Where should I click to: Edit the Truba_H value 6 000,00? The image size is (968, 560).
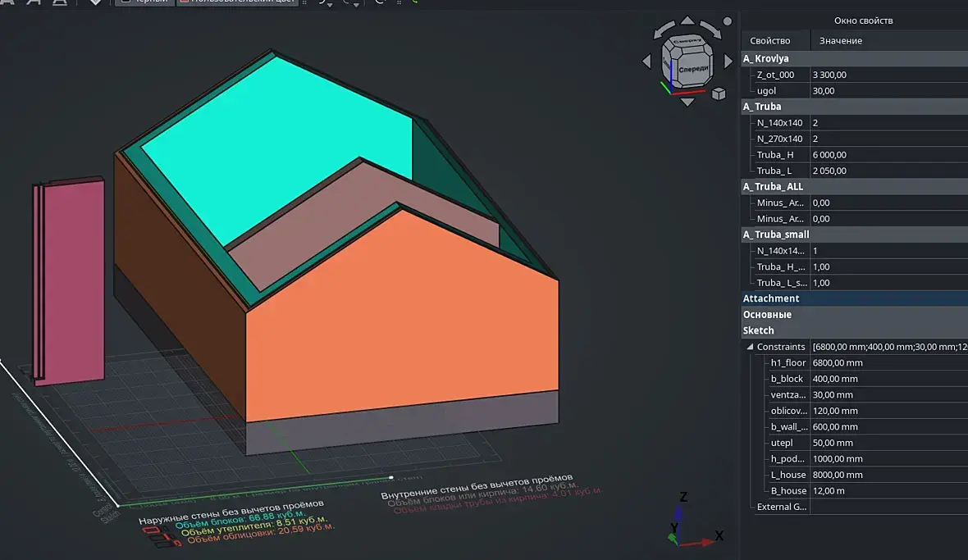pos(889,155)
